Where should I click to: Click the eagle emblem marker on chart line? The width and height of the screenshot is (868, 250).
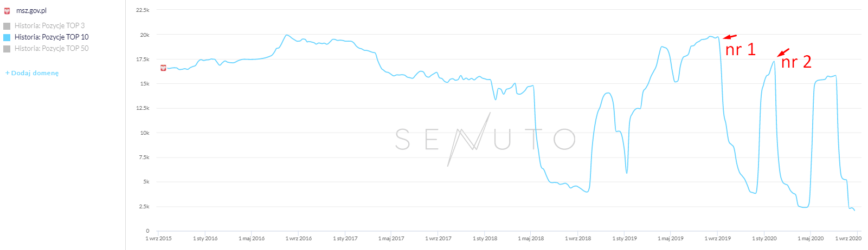(x=163, y=68)
